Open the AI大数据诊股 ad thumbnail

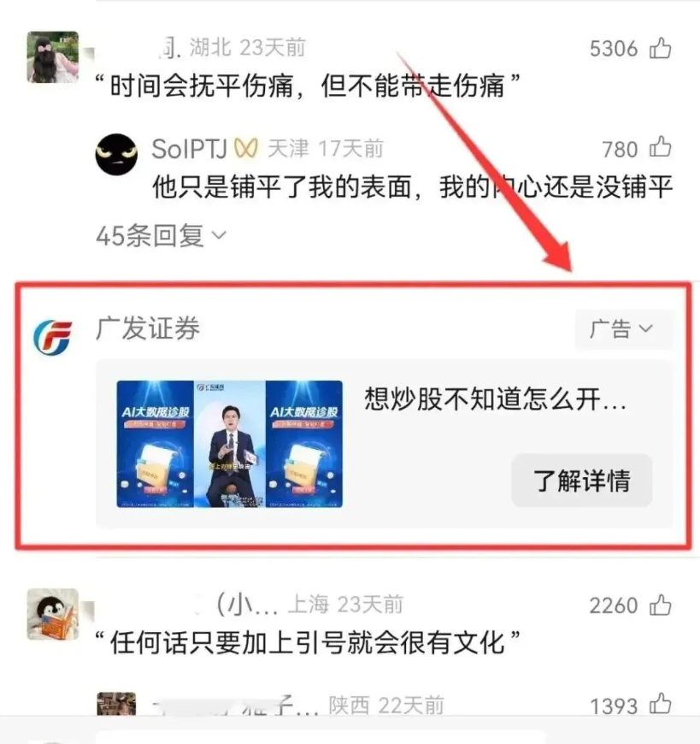pos(230,444)
